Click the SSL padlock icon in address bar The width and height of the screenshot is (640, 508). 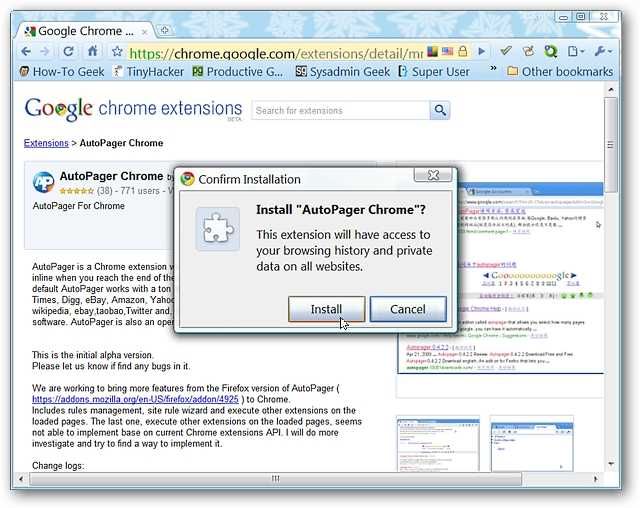[463, 51]
